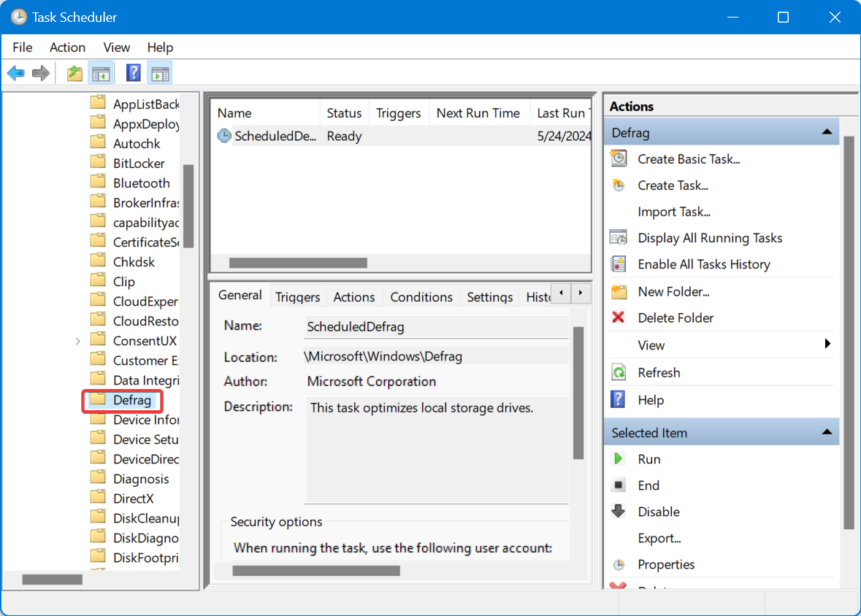Switch to the Actions tab
The height and width of the screenshot is (616, 861).
pyautogui.click(x=354, y=297)
